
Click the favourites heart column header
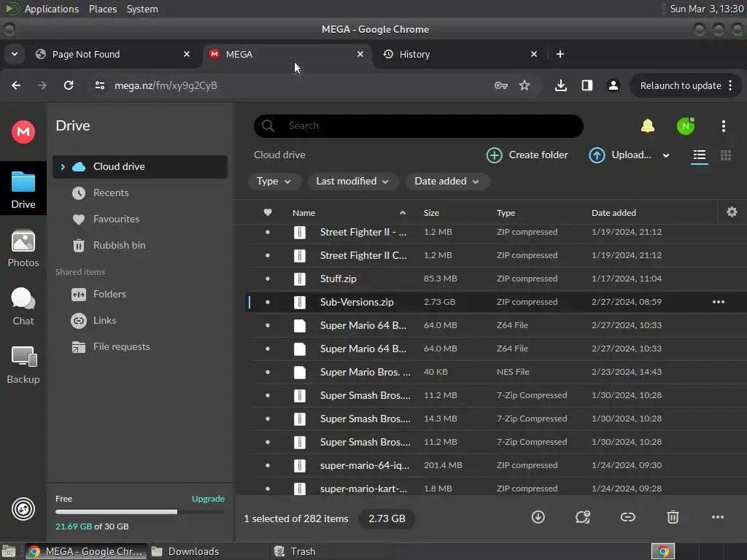click(x=268, y=212)
